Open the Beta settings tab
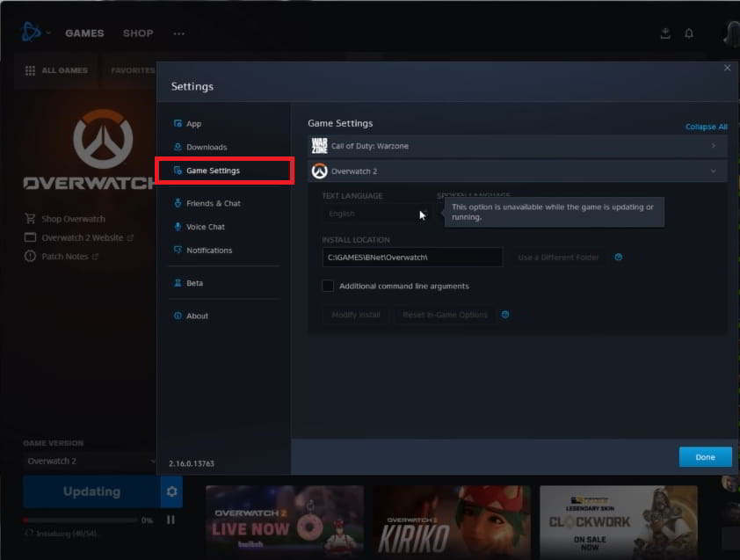 pyautogui.click(x=194, y=283)
